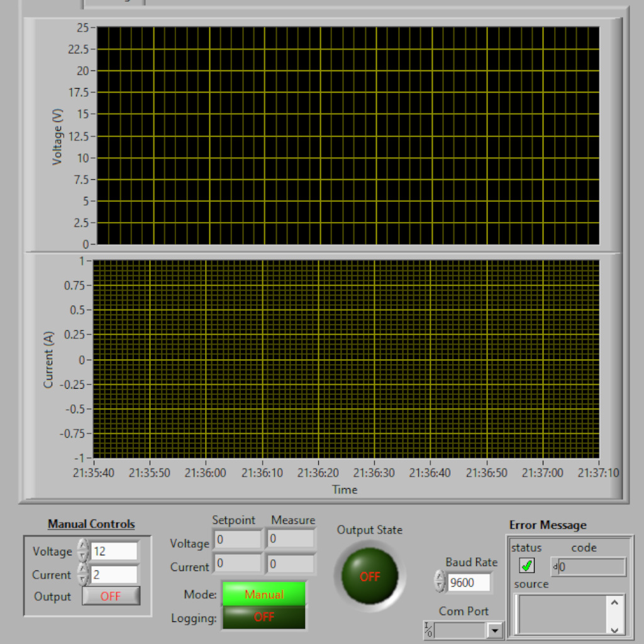Open the Com Port dropdown arrow

(x=495, y=630)
